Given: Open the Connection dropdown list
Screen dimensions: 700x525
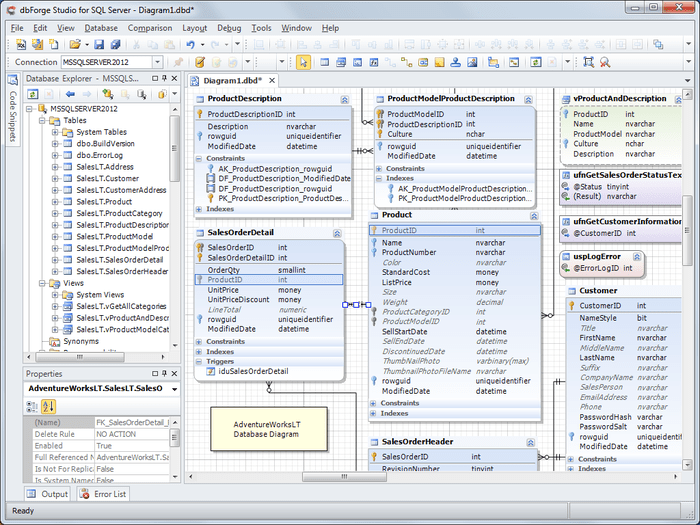Looking at the screenshot, I should point(157,62).
